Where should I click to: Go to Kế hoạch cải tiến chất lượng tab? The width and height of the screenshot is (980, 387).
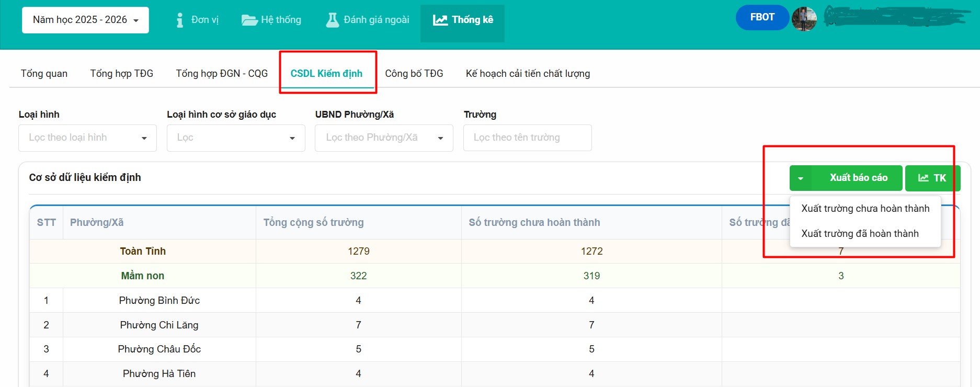[x=528, y=74]
